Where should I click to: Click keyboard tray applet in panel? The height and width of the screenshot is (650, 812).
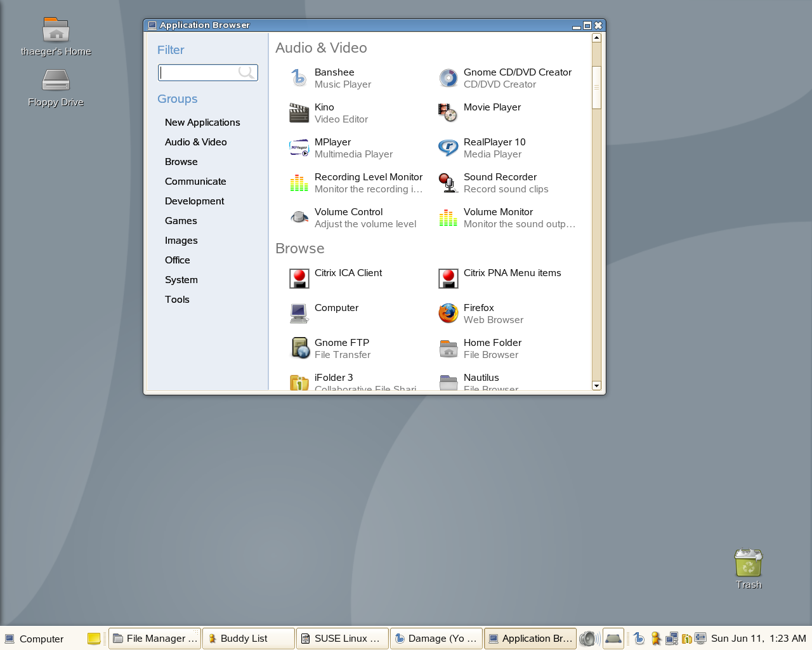pos(613,639)
